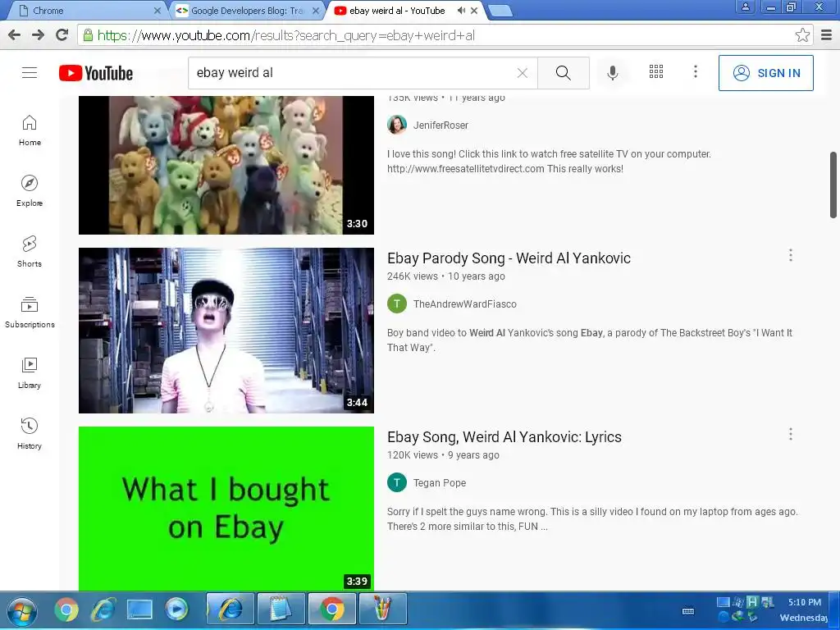Go to the YouTube logo home link
This screenshot has width=840, height=630.
tap(96, 73)
